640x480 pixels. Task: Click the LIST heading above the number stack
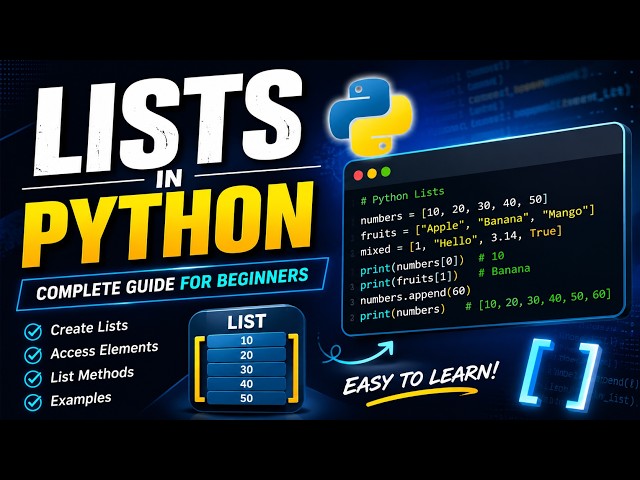coord(247,322)
